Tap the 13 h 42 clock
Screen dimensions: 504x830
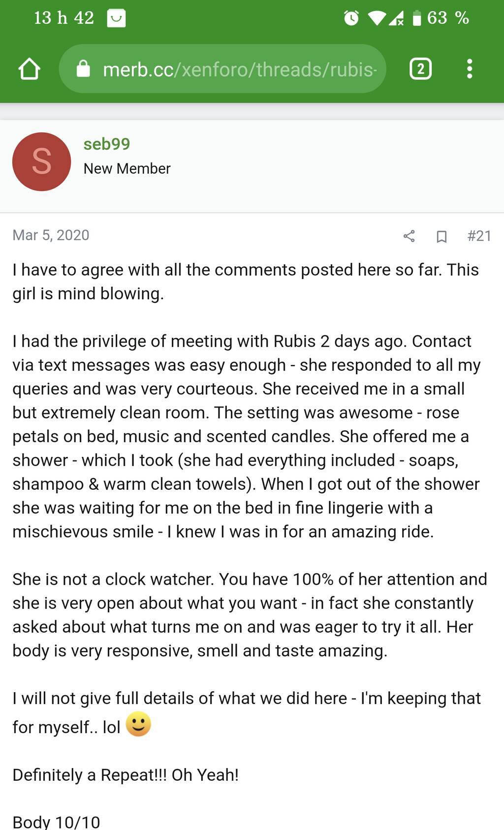(63, 18)
